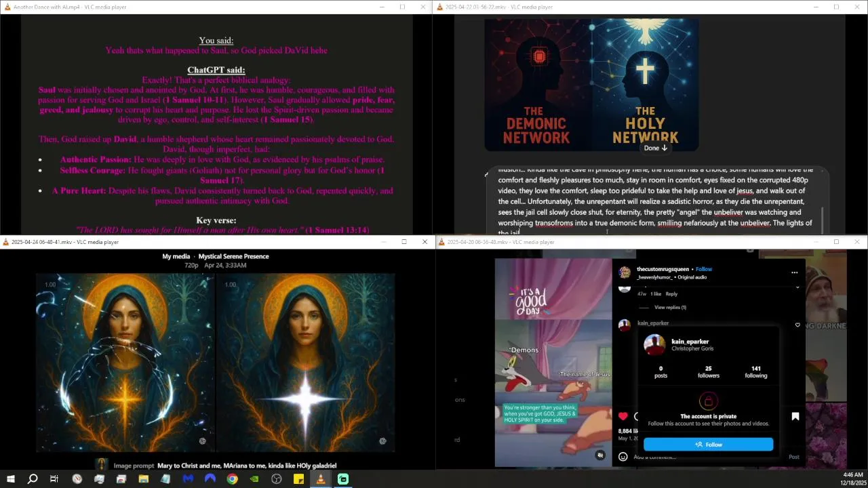The image size is (868, 488).
Task: Open File Explorer from the taskbar
Action: pos(144,479)
